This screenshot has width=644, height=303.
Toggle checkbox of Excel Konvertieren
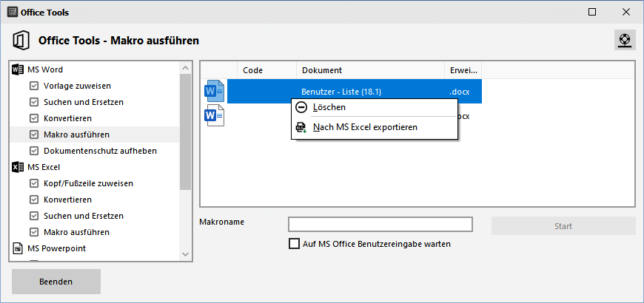(33, 200)
